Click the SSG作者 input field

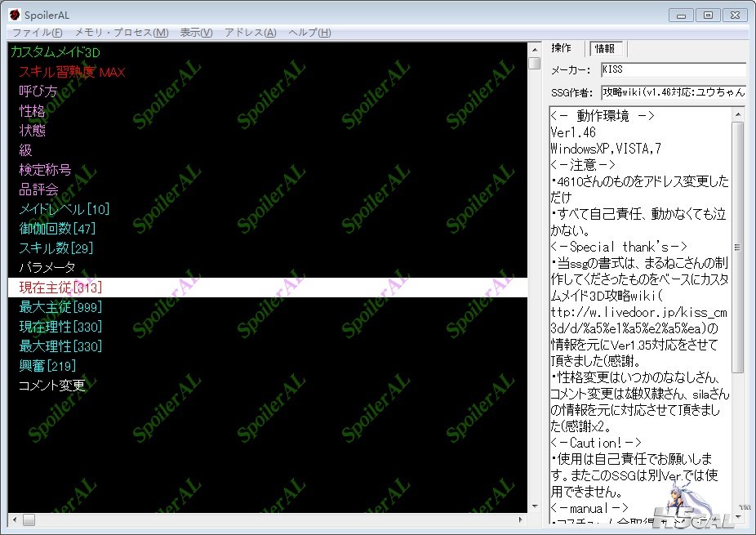pyautogui.click(x=673, y=92)
